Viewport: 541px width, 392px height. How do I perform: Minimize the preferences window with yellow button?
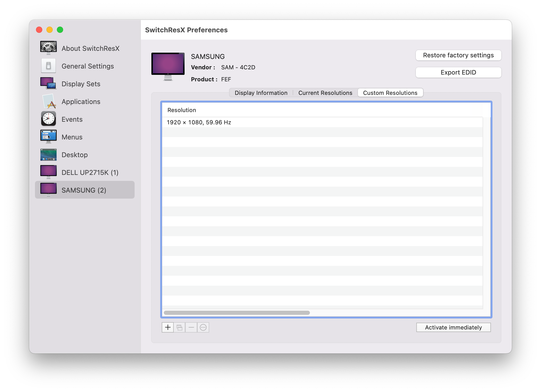pos(50,30)
